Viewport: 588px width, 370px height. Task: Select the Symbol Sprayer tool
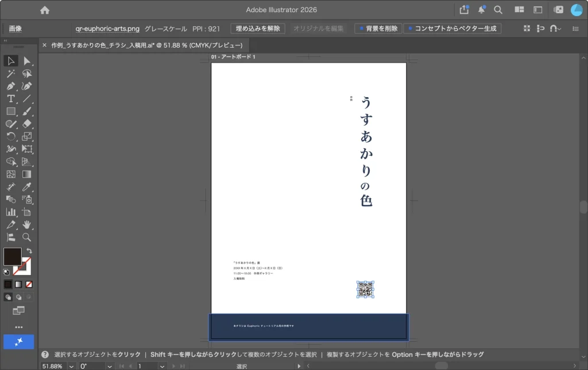coord(26,199)
